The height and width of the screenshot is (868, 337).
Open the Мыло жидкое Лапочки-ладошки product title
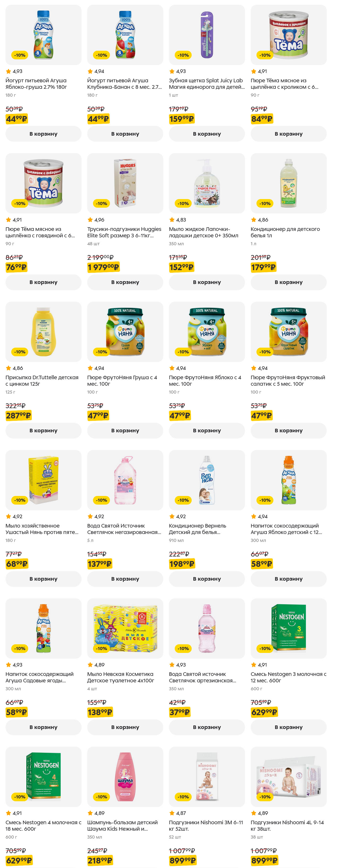coord(203,232)
